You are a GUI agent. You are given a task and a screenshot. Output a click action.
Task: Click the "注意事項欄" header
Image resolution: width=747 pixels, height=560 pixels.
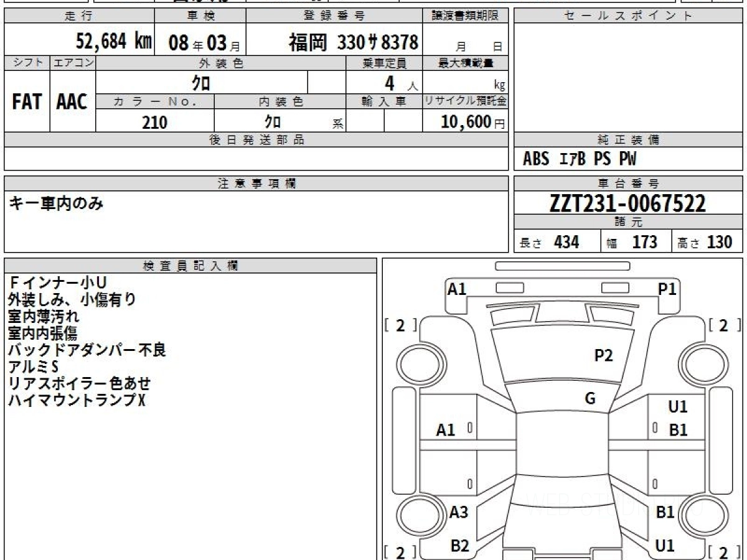(x=256, y=184)
